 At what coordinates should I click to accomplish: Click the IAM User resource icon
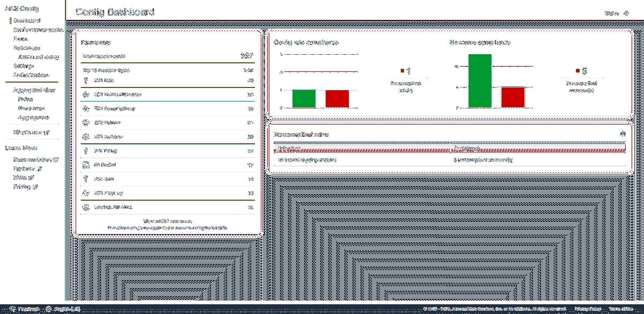tap(86, 179)
